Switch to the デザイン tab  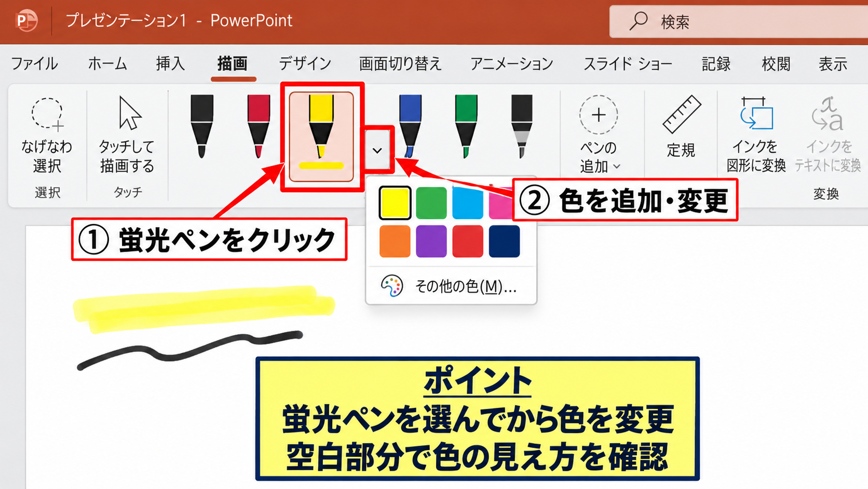pyautogui.click(x=305, y=64)
